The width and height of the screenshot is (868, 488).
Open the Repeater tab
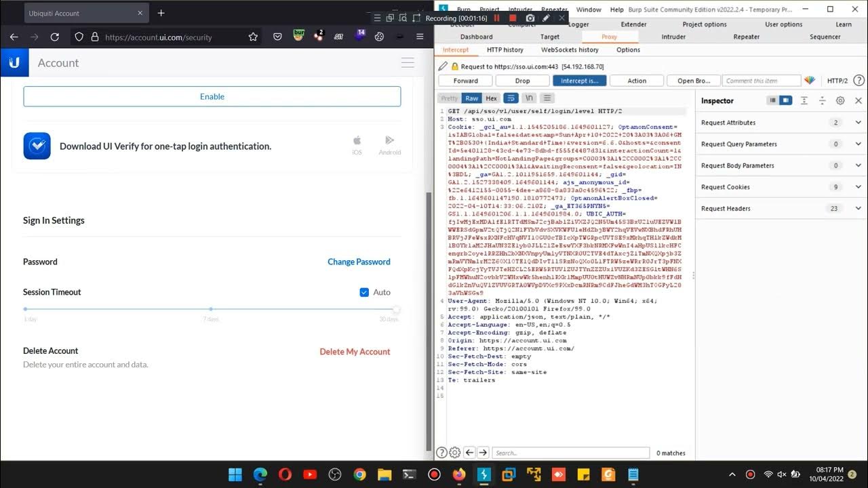click(746, 37)
